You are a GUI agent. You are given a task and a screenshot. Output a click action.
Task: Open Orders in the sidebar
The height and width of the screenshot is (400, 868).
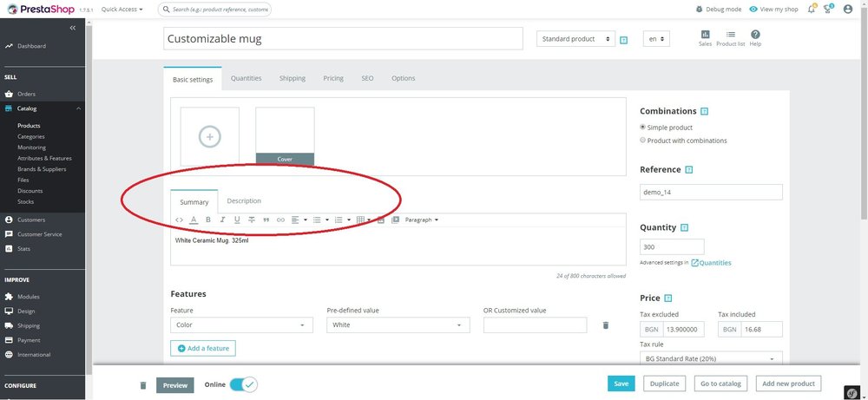pos(26,94)
